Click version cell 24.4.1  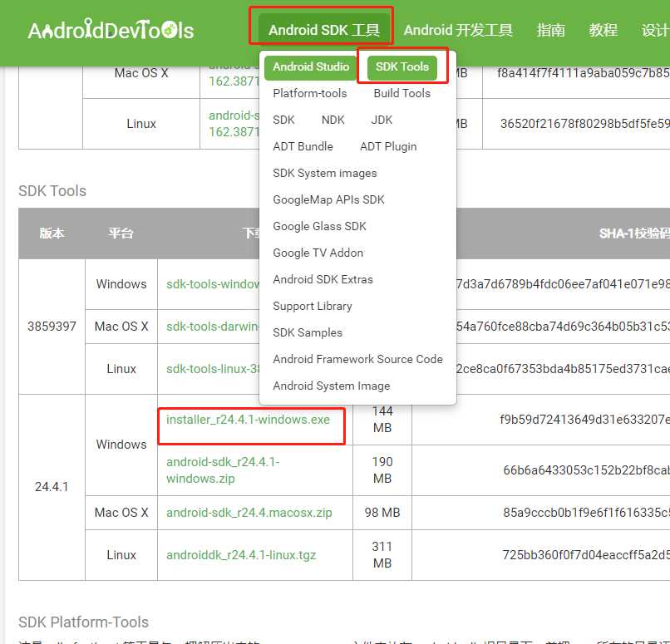[52, 487]
